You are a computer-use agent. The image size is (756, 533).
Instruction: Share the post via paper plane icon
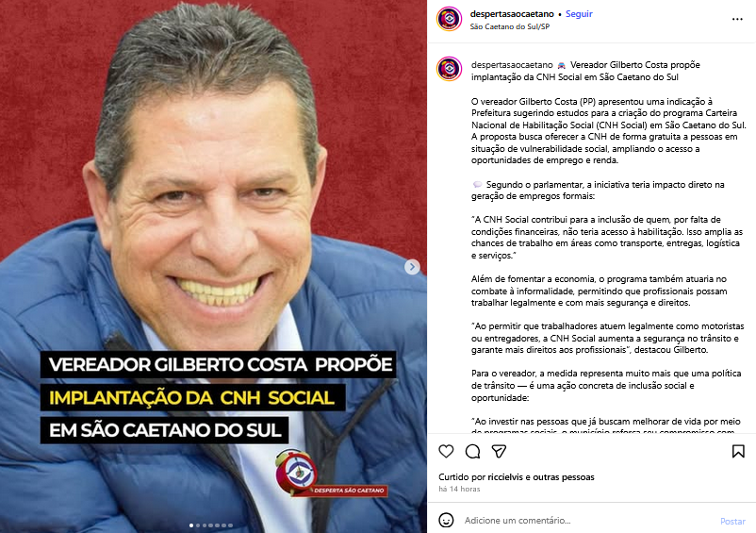click(x=499, y=452)
